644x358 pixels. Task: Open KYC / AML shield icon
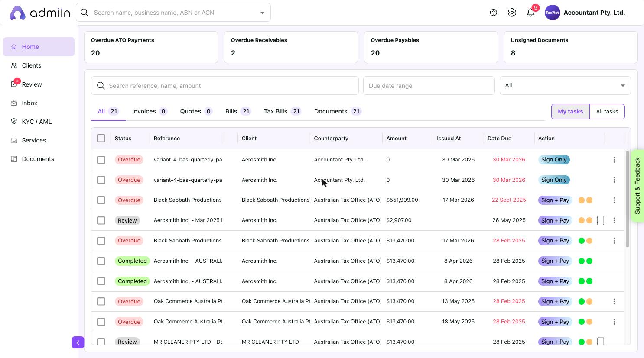pos(14,122)
